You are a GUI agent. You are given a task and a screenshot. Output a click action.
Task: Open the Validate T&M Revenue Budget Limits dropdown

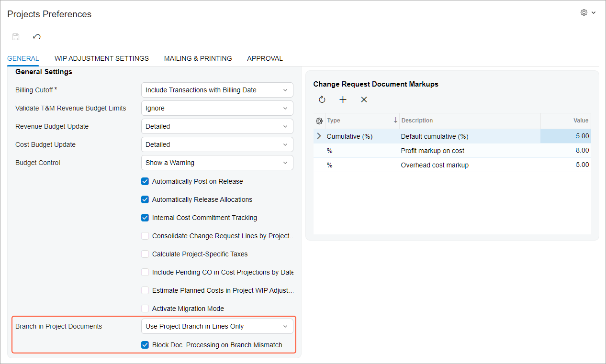pyautogui.click(x=217, y=108)
